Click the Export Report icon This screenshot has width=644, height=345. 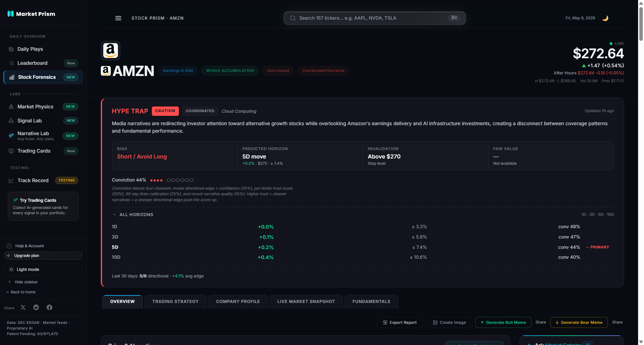pos(385,323)
